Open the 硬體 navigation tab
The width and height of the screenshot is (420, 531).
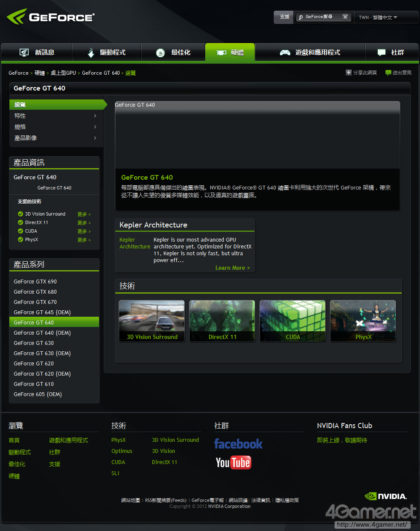[230, 53]
